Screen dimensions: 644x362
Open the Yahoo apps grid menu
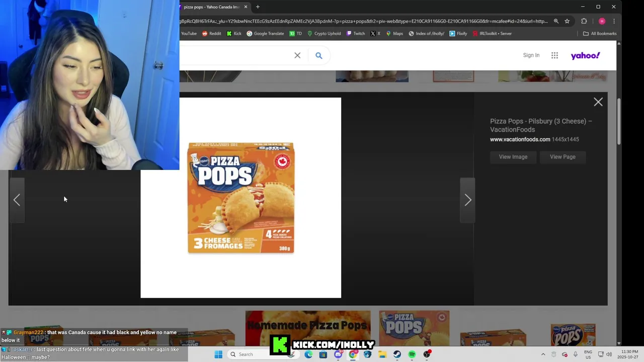[554, 55]
